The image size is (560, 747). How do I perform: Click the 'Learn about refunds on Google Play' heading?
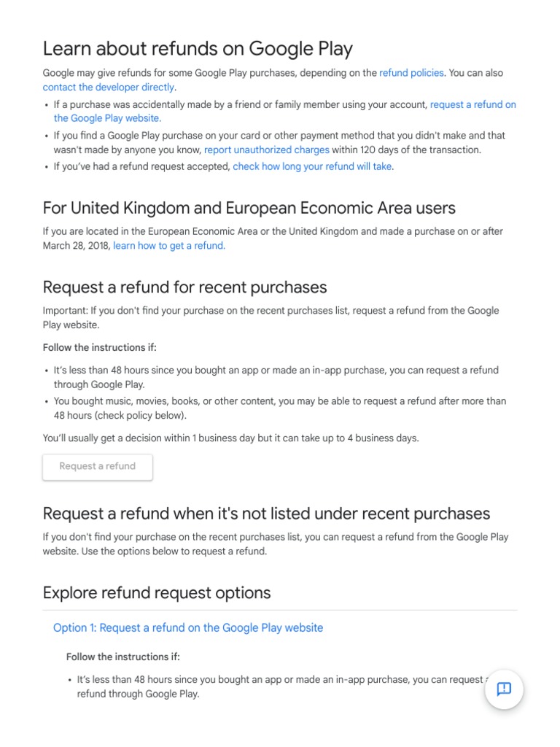(198, 49)
